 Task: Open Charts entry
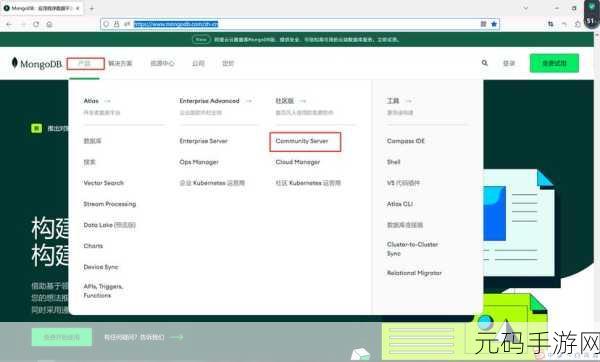pyautogui.click(x=93, y=246)
